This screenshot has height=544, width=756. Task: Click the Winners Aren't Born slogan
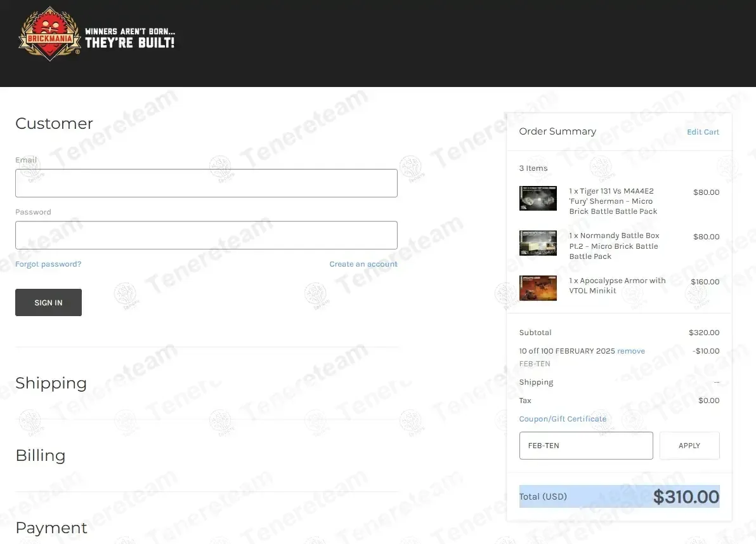click(x=130, y=38)
